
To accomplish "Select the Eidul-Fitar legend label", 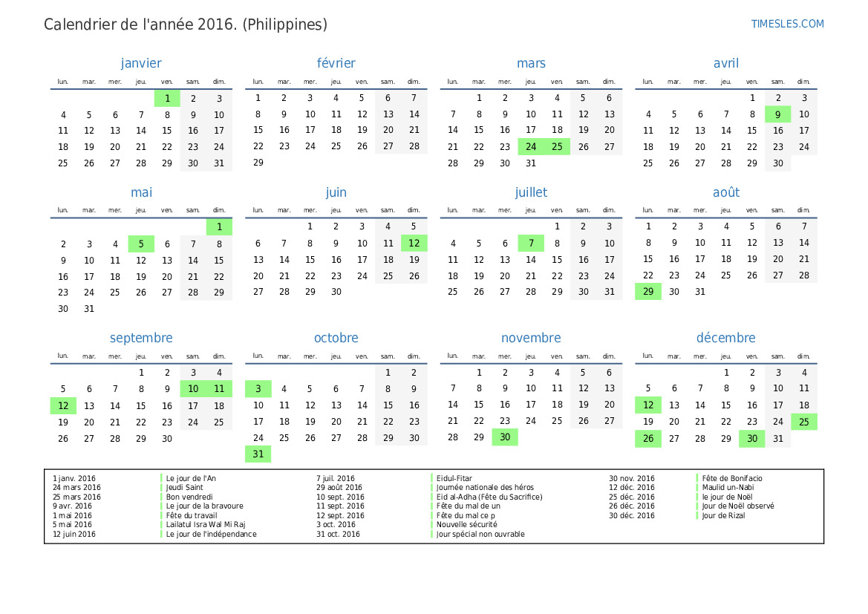I will pos(454,479).
